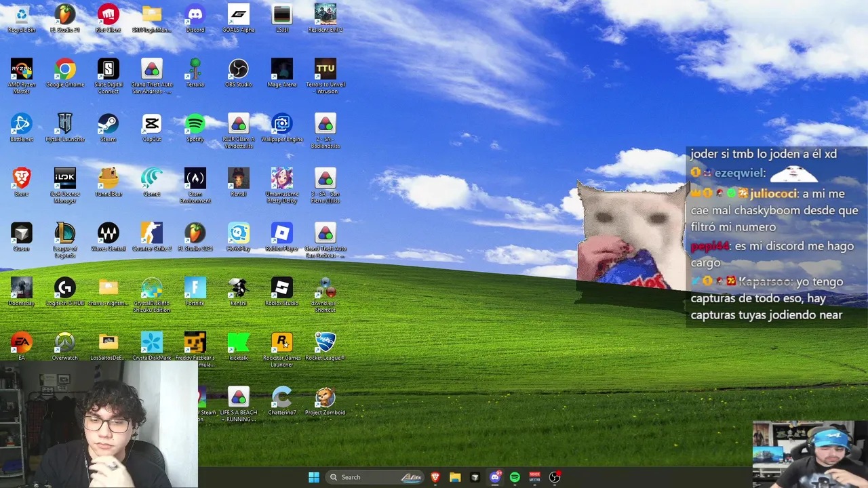Open the Steam desktop shortcut
Screen dimensions: 868x488
pos(108,127)
